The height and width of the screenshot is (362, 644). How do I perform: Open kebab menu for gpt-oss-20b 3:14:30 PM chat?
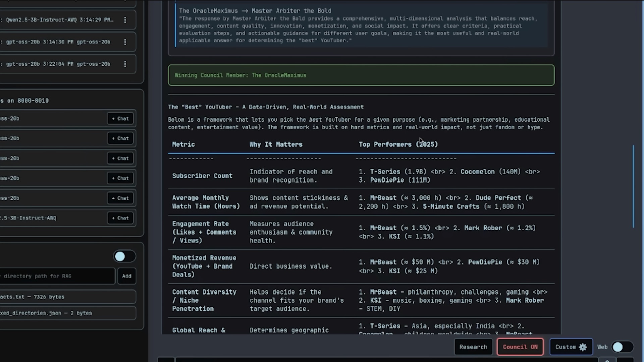click(x=125, y=42)
